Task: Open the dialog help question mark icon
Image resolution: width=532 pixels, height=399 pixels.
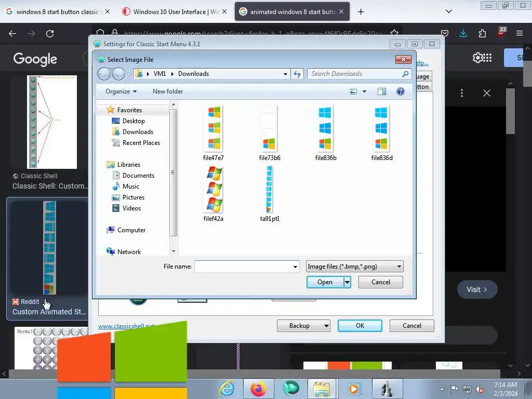Action: click(x=401, y=91)
